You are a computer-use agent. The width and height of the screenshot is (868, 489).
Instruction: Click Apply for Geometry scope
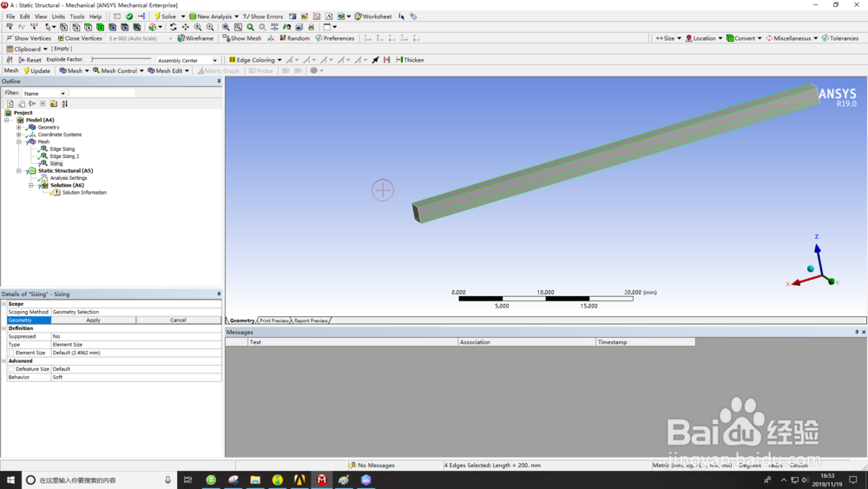(94, 320)
